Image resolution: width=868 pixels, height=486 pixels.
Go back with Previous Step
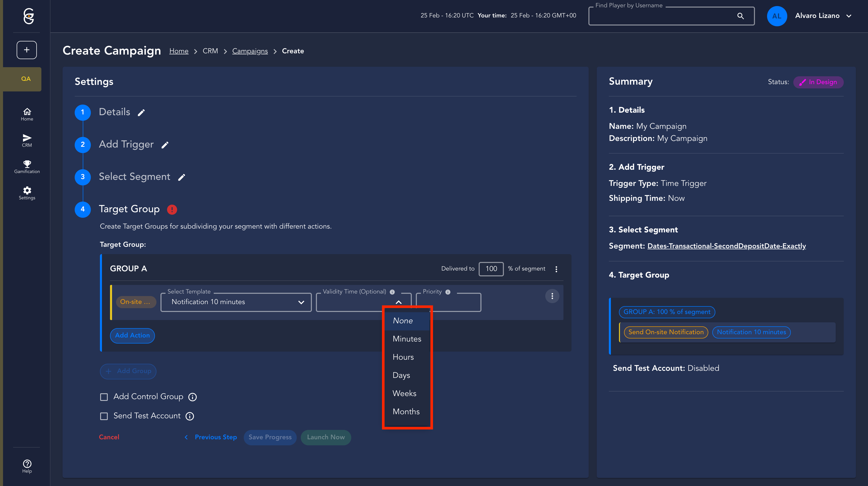point(215,437)
